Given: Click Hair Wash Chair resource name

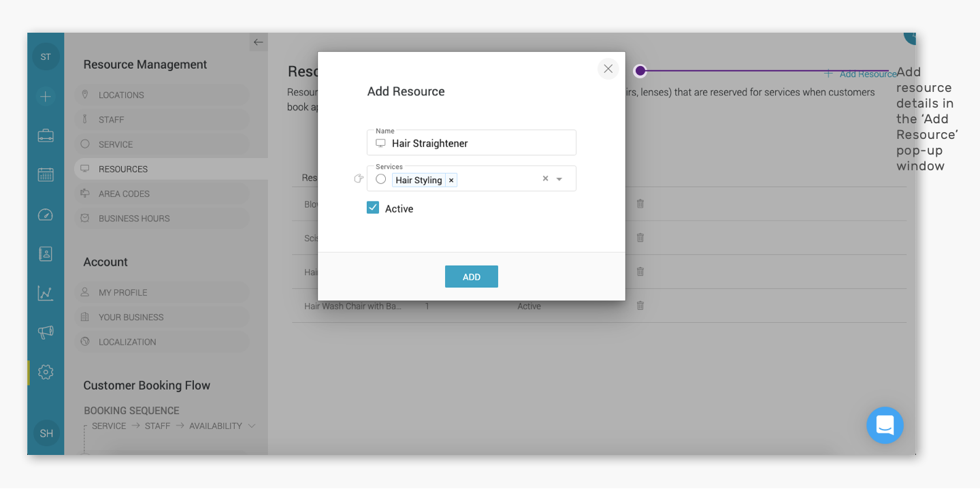Looking at the screenshot, I should pyautogui.click(x=353, y=306).
